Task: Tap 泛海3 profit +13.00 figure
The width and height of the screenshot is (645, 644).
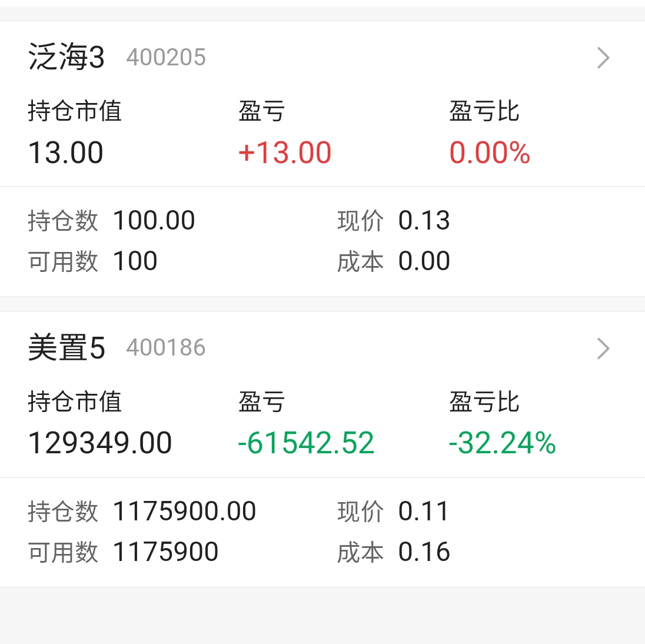Action: (285, 152)
